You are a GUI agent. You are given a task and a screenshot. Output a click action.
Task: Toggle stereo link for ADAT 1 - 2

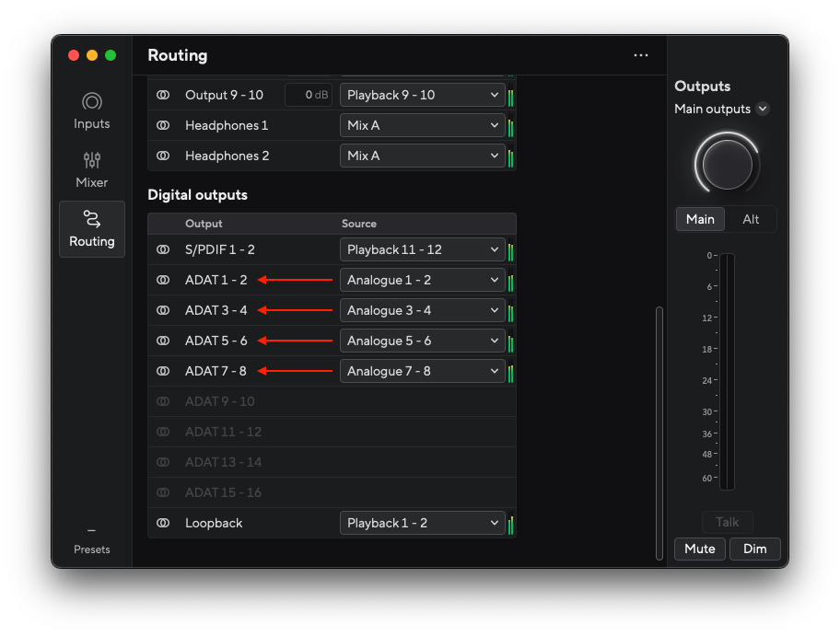163,280
